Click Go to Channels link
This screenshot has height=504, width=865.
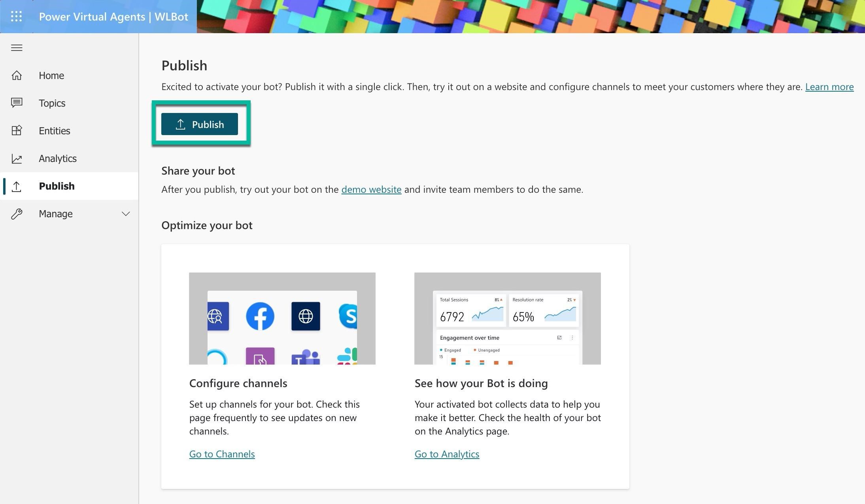222,453
